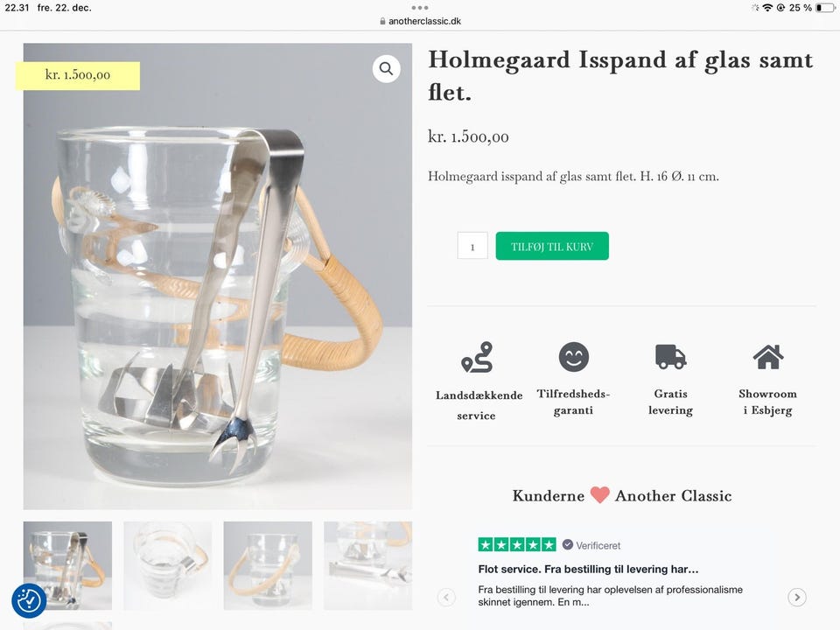Click the Landsdækkende service location pin icon
Viewport: 840px width, 630px height.
pyautogui.click(x=478, y=357)
